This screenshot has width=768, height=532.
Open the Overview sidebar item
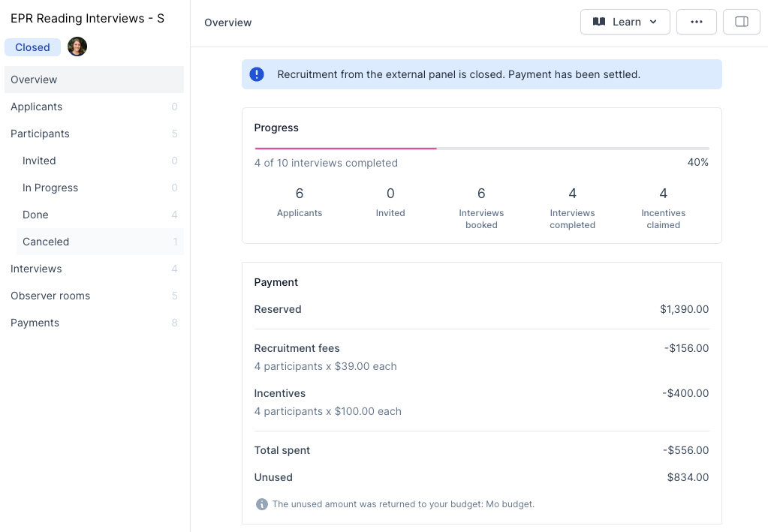click(34, 80)
